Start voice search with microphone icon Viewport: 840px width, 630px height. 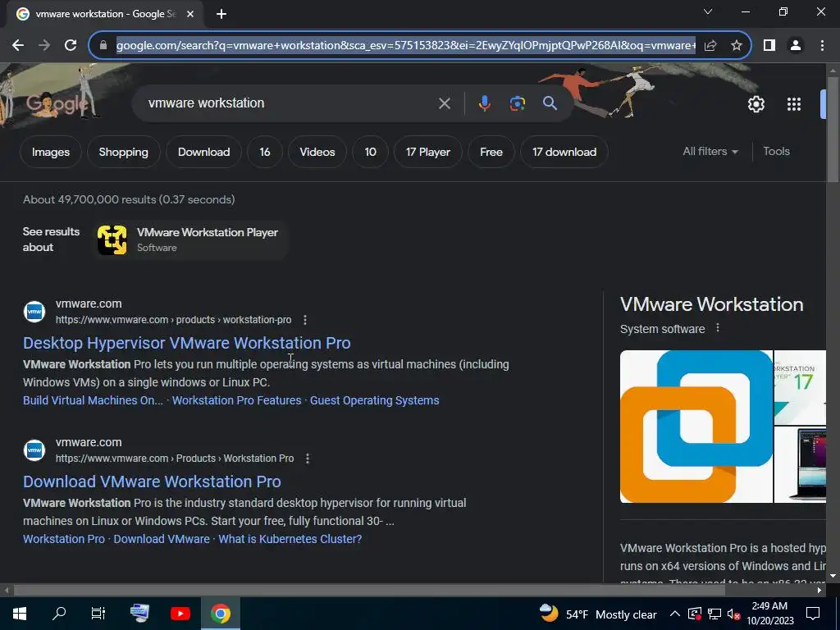(x=484, y=103)
